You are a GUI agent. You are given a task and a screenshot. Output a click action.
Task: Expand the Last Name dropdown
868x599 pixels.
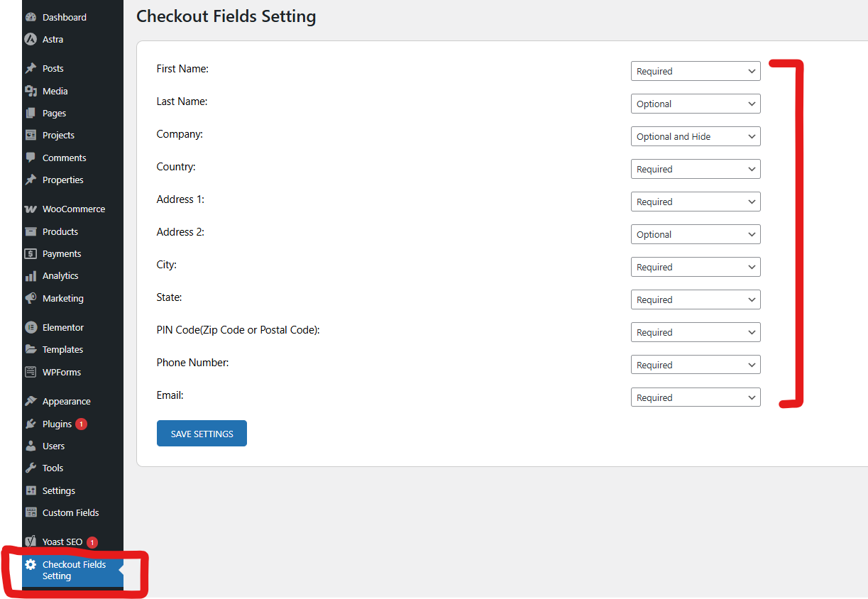click(x=695, y=104)
